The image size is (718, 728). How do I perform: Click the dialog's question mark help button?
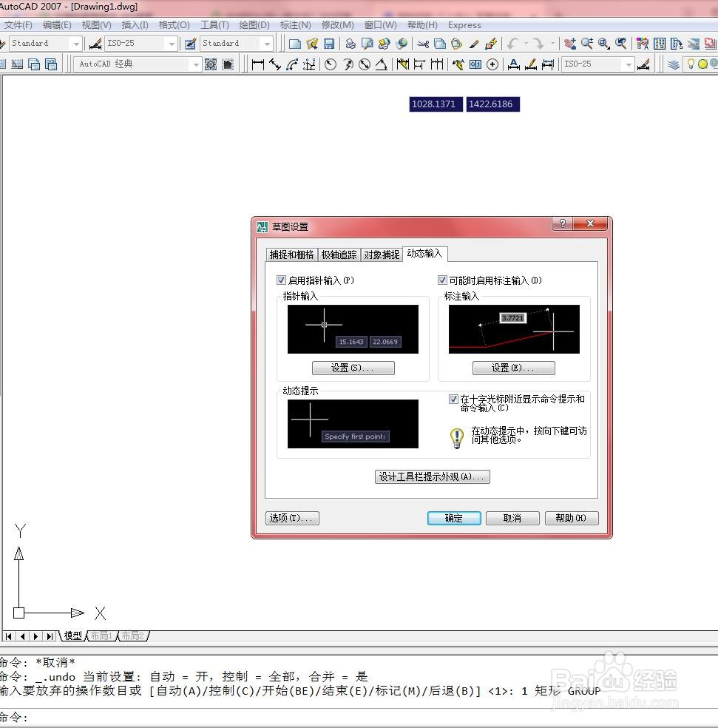coord(563,223)
